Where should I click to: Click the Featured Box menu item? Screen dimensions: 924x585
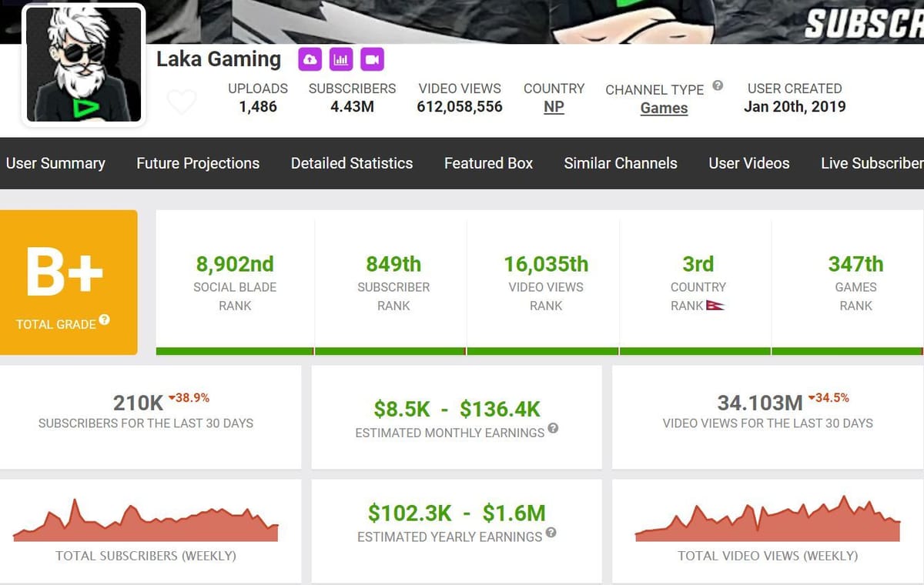(488, 163)
